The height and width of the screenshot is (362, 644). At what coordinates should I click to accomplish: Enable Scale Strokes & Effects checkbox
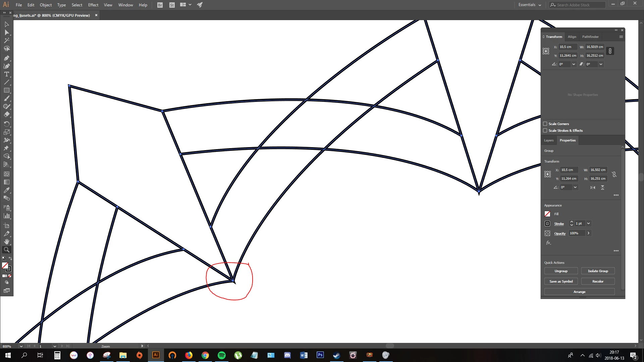[x=545, y=130]
